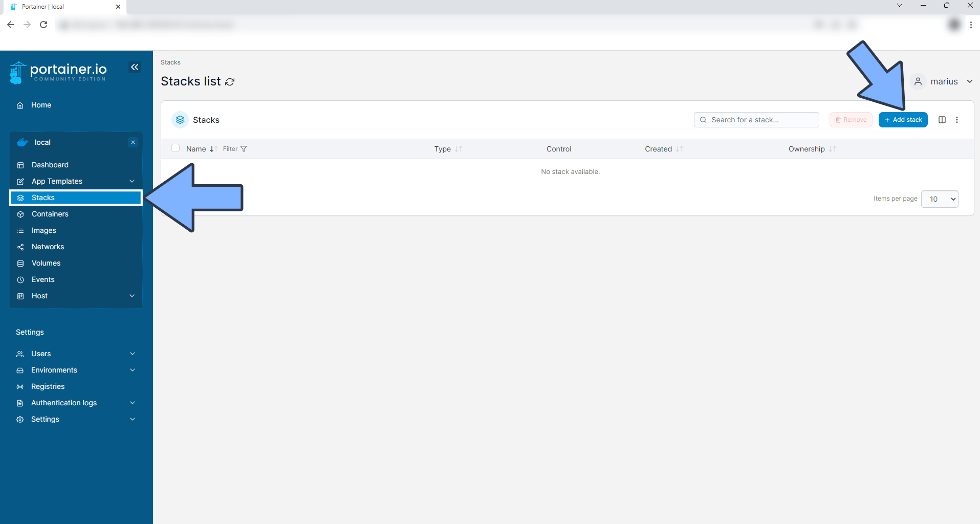The width and height of the screenshot is (980, 524).
Task: Refresh the Stacks list
Action: (x=230, y=81)
